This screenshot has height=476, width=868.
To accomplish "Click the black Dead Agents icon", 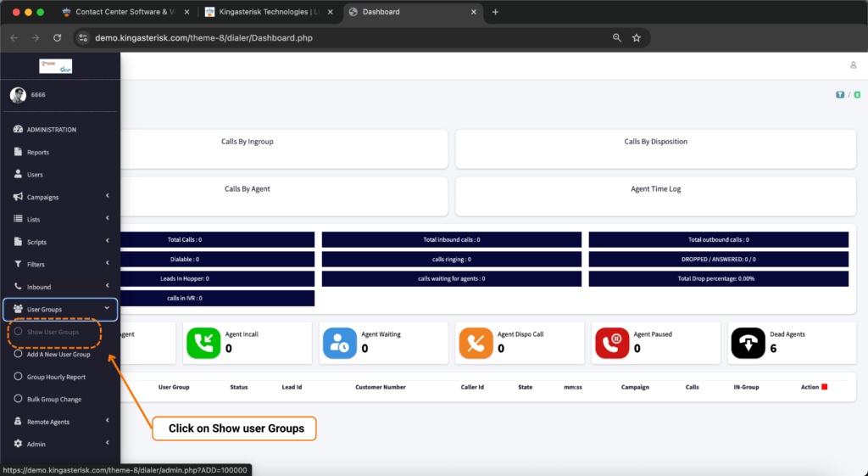I will tap(748, 343).
